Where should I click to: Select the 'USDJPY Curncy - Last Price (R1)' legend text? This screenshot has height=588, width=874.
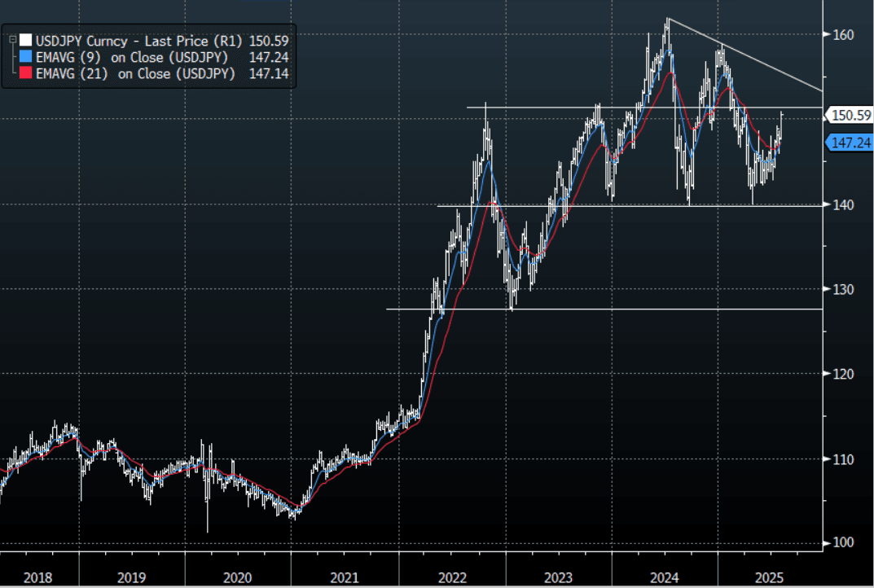coord(139,41)
